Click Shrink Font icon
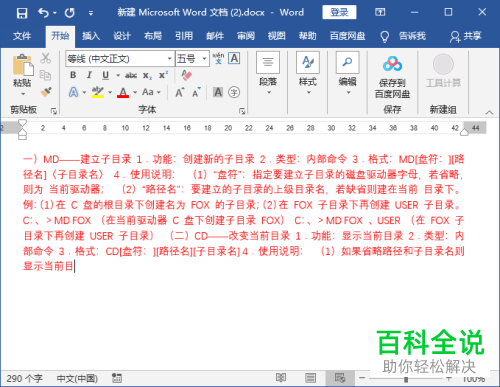The width and height of the screenshot is (500, 387). pyautogui.click(x=196, y=92)
